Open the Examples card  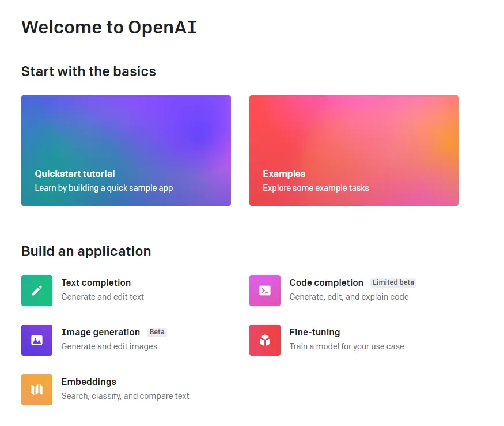[354, 150]
